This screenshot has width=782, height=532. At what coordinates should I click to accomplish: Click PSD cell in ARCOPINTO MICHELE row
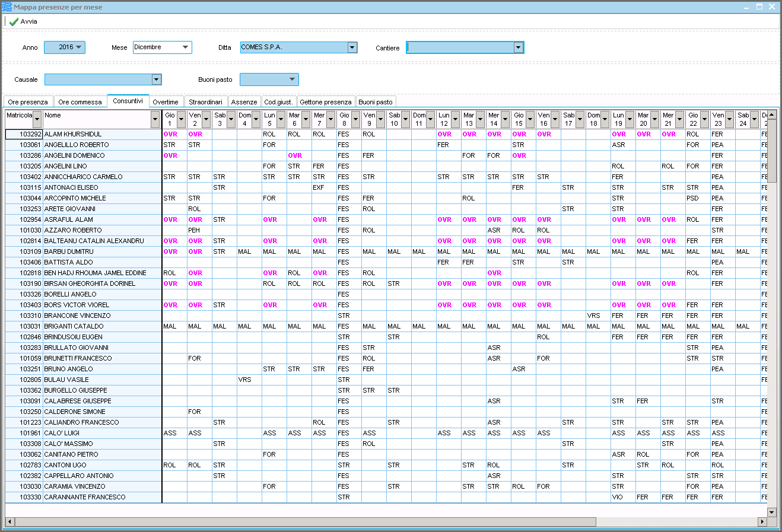tap(698, 198)
